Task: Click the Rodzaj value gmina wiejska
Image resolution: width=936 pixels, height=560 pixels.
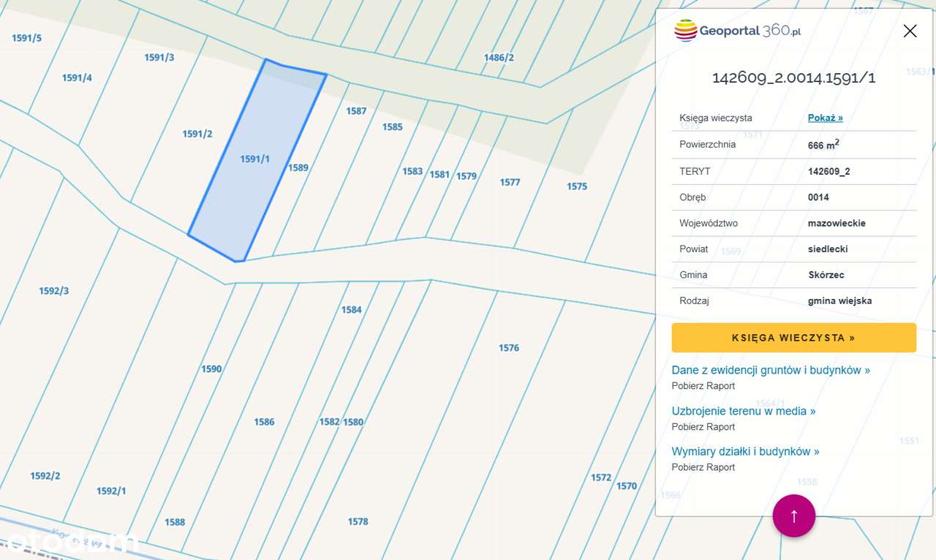Action: tap(839, 300)
